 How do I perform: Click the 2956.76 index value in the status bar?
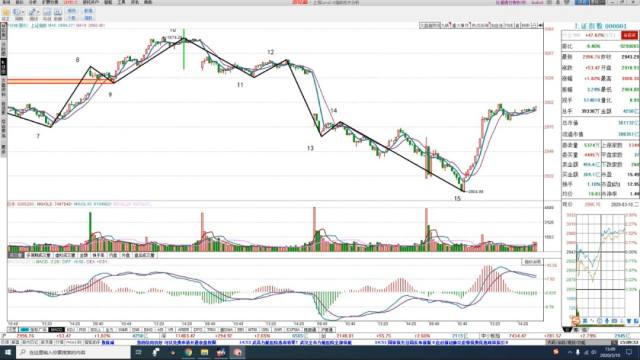pyautogui.click(x=26, y=336)
